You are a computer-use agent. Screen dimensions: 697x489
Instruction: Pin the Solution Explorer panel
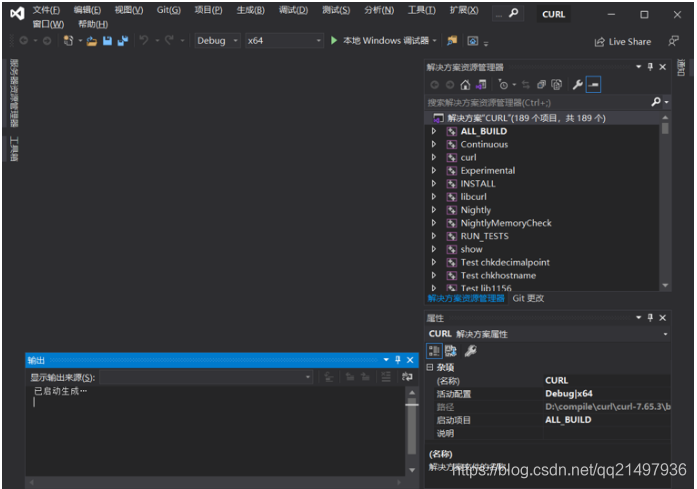650,67
